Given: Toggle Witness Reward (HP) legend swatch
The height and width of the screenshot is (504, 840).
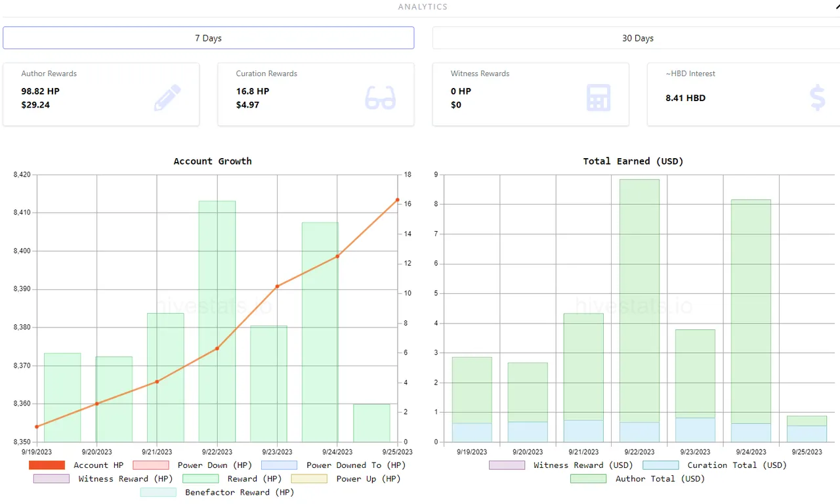Looking at the screenshot, I should tap(51, 479).
